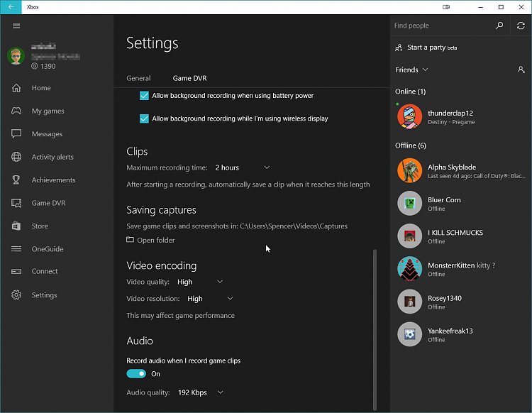
Task: Uncheck background recording on wireless display
Action: point(144,119)
